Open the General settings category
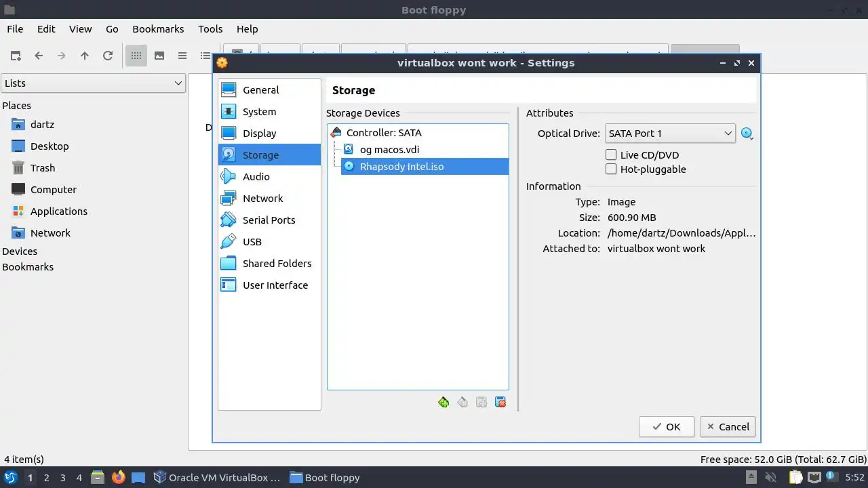The width and height of the screenshot is (868, 488). click(x=269, y=90)
